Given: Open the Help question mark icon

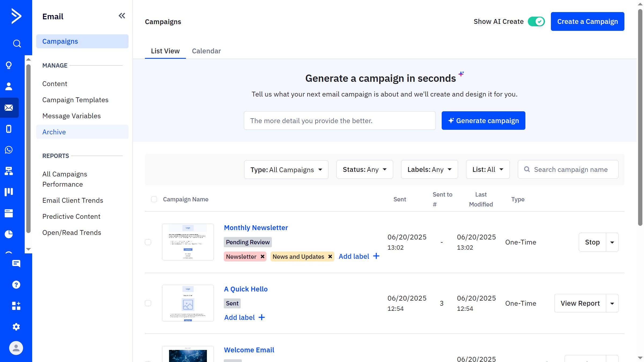Looking at the screenshot, I should (16, 285).
